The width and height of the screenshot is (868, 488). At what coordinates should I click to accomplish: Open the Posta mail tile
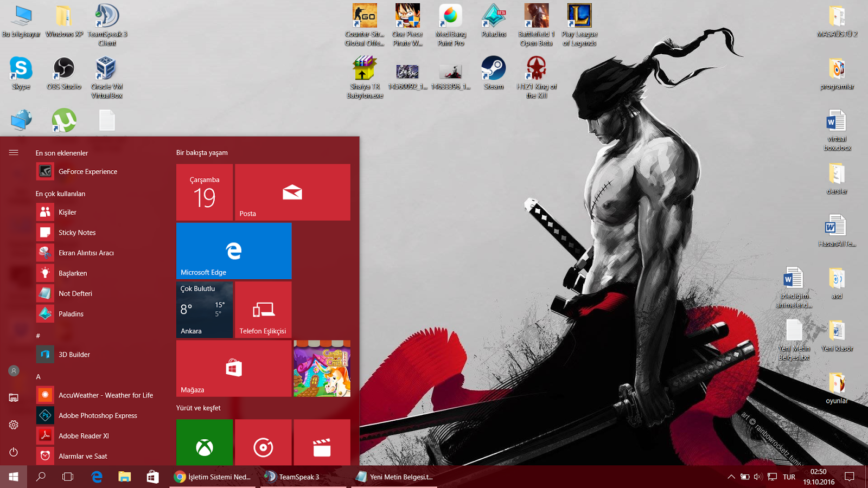[292, 192]
